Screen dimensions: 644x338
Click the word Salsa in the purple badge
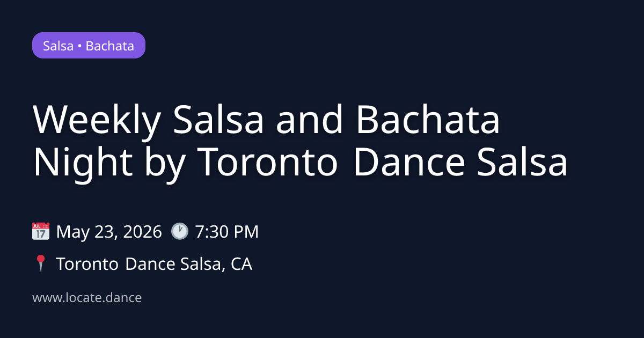pos(58,46)
